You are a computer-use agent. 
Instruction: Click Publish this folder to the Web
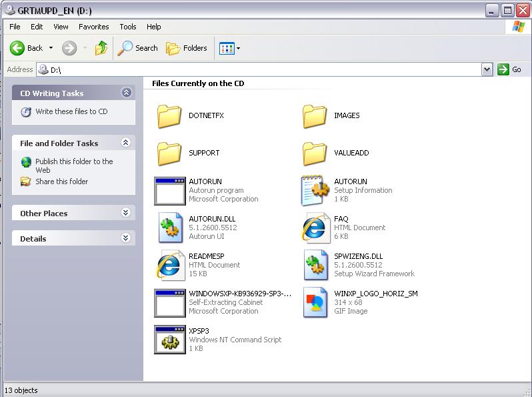pyautogui.click(x=74, y=165)
